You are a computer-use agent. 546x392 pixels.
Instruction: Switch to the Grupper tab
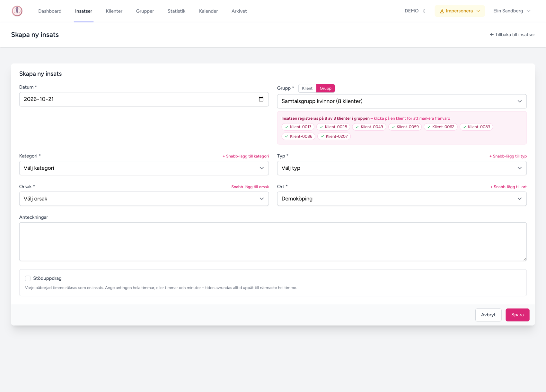145,11
